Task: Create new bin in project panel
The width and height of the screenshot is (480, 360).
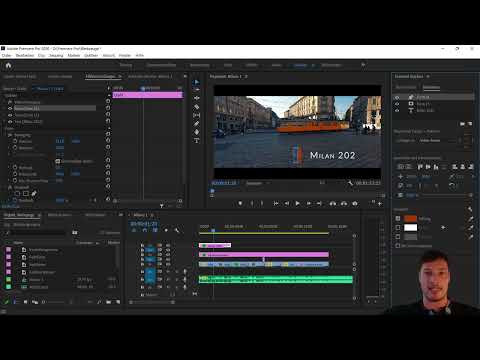Action: point(109,302)
